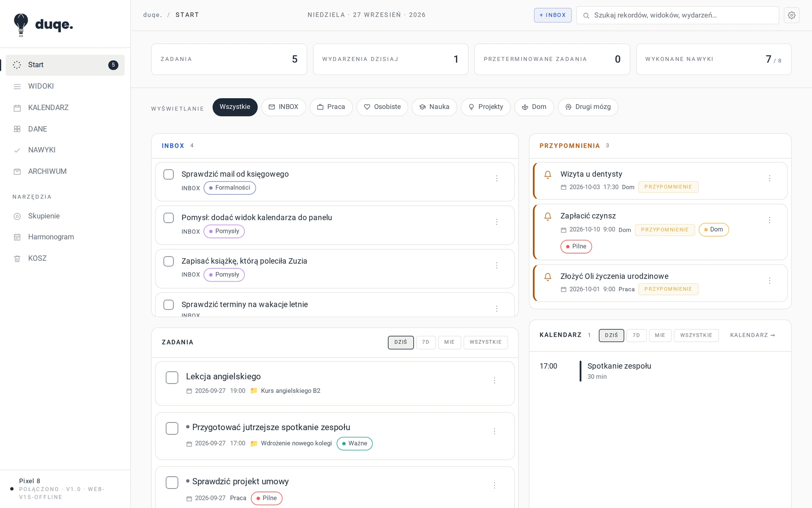Select the Praca filter chip
Image resolution: width=812 pixels, height=508 pixels.
point(331,107)
